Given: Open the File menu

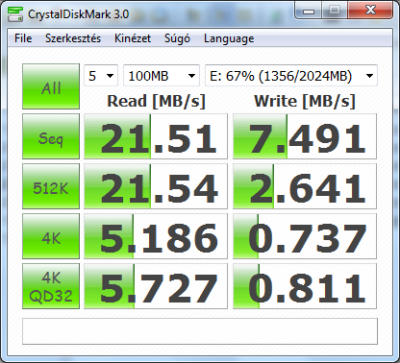Looking at the screenshot, I should point(23,38).
